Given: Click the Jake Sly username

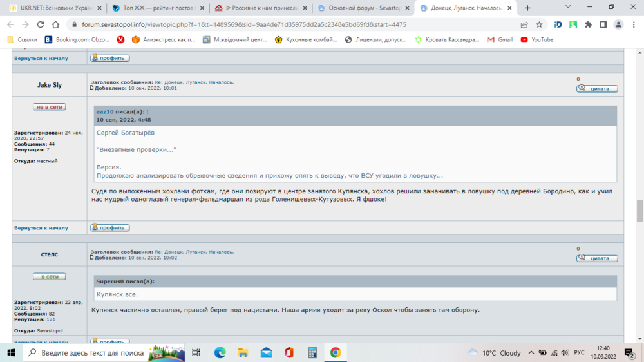Looking at the screenshot, I should [x=50, y=85].
